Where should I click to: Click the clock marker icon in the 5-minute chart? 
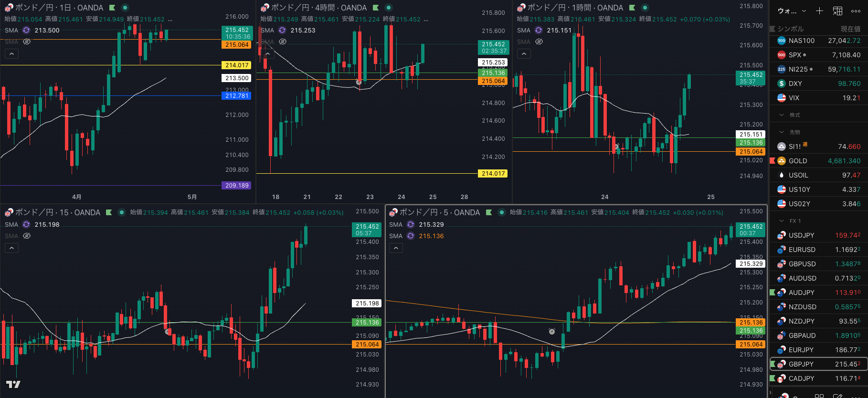click(551, 331)
